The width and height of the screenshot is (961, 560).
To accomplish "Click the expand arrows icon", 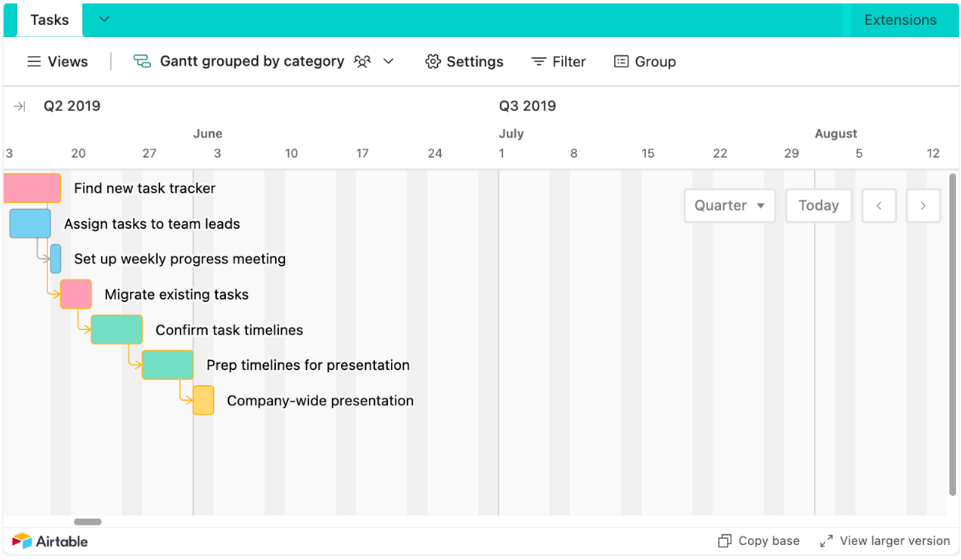I will (826, 541).
